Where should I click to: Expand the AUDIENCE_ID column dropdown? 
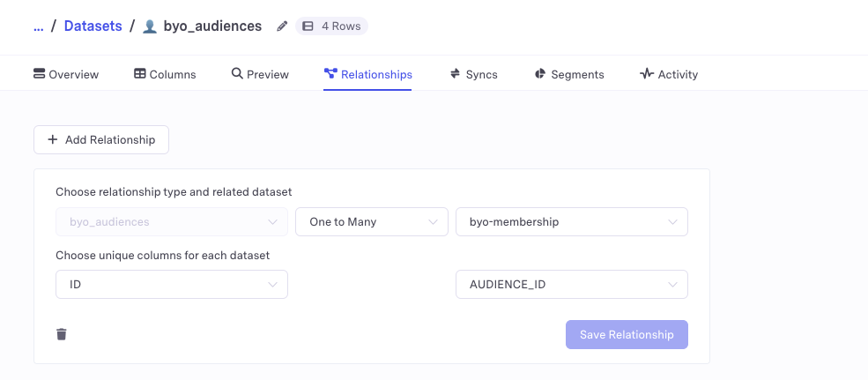[x=571, y=285]
